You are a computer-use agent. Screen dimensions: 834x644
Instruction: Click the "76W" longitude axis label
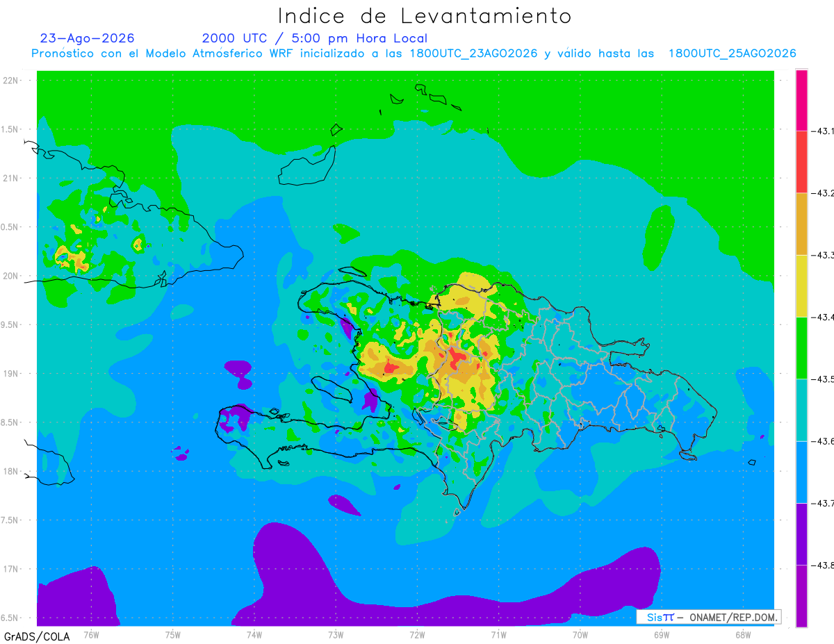(91, 635)
